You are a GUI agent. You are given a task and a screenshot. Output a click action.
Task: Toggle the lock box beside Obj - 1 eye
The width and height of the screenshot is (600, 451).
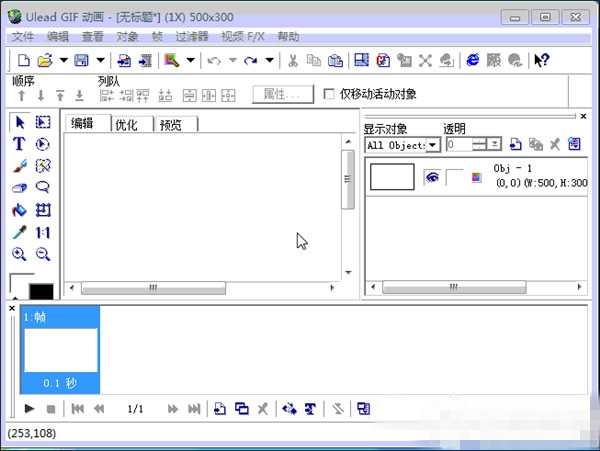coord(455,177)
